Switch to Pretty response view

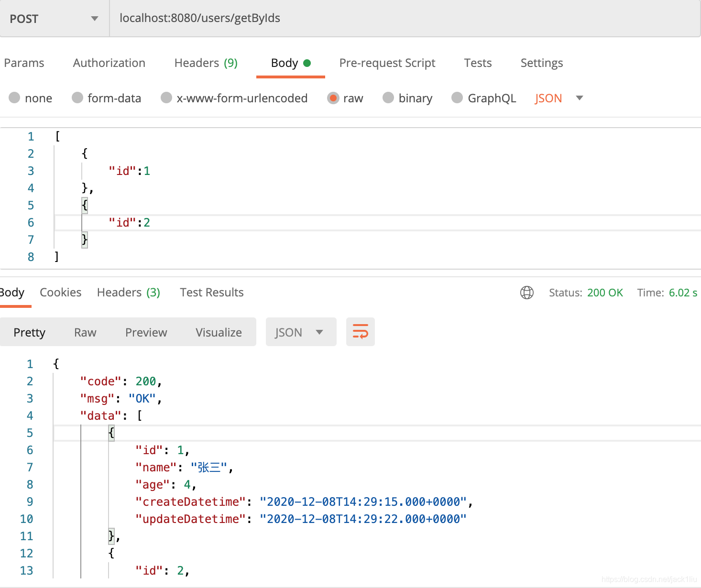click(30, 332)
